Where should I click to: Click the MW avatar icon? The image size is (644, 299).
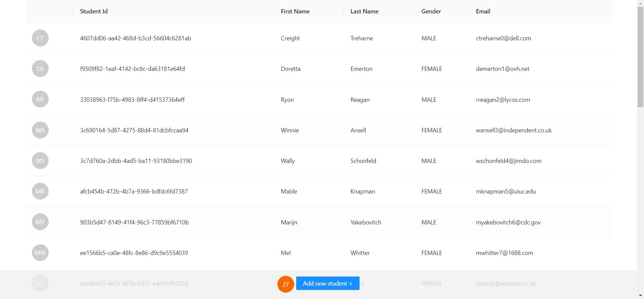tap(40, 253)
